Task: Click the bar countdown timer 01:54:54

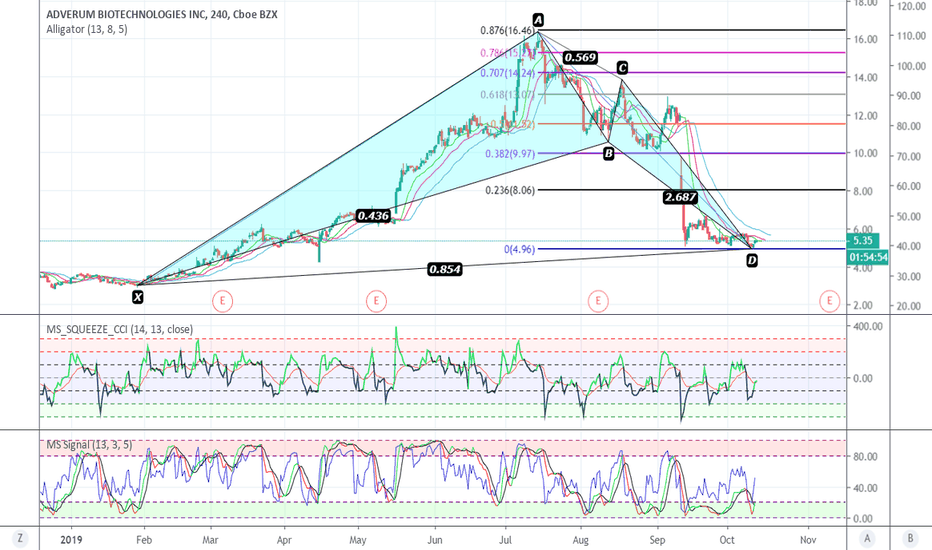Action: [868, 257]
